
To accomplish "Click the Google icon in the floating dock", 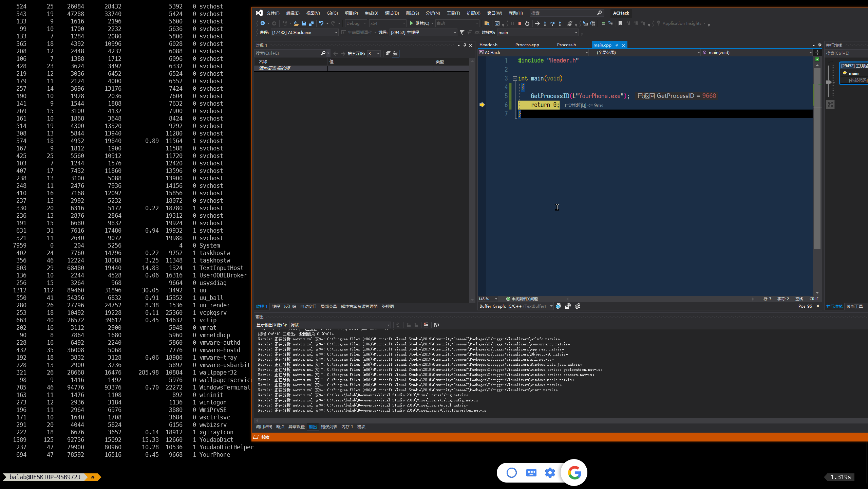I will (x=574, y=472).
